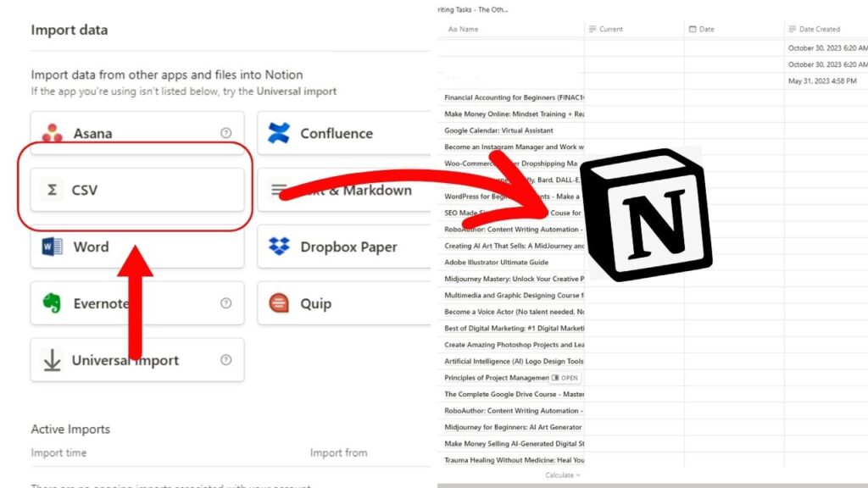868x488 pixels.
Task: Click the Evernote elephant icon
Action: pyautogui.click(x=52, y=303)
